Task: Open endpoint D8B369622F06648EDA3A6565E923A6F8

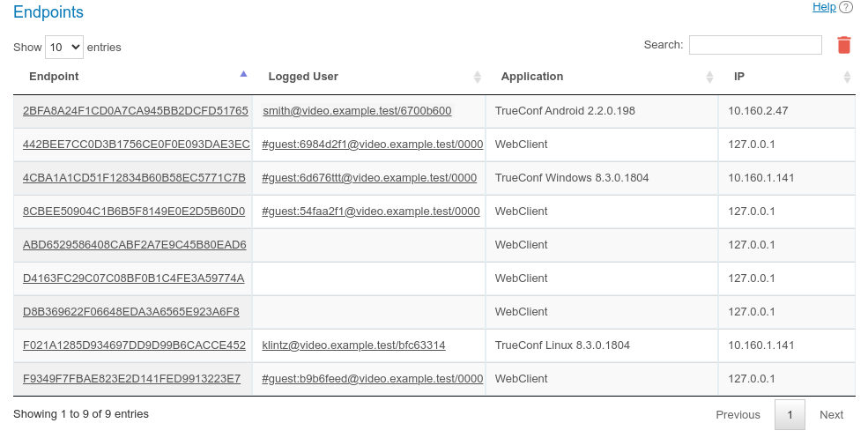Action: (130, 312)
